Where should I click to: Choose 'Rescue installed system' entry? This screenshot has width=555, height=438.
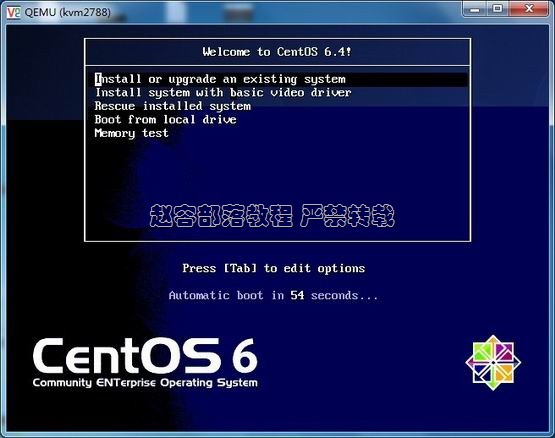(173, 106)
